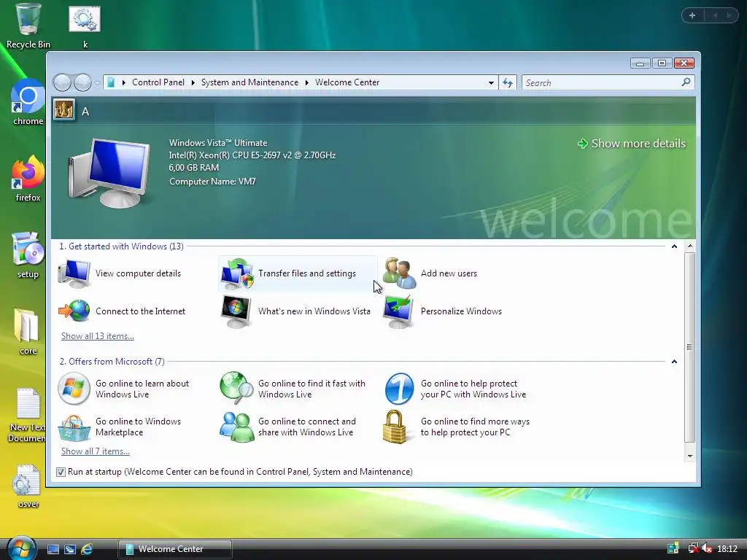This screenshot has width=747, height=560.
Task: Select chrome desktop shortcut
Action: click(x=28, y=102)
